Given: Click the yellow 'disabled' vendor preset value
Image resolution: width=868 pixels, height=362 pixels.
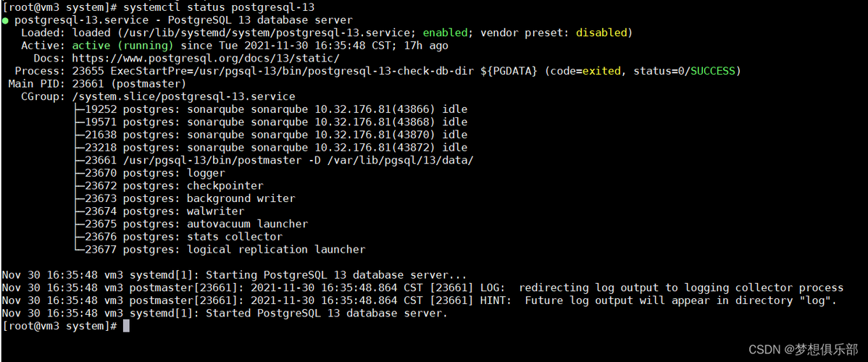Looking at the screenshot, I should tap(602, 33).
